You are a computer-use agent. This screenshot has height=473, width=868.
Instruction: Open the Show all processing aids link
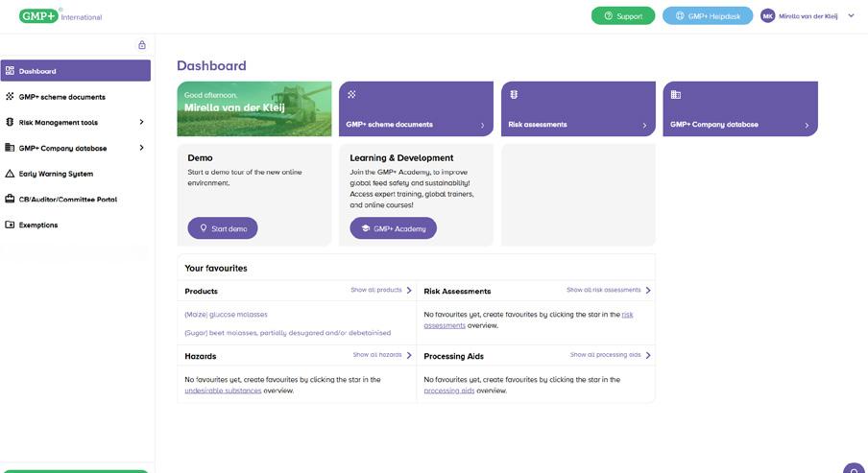click(606, 355)
